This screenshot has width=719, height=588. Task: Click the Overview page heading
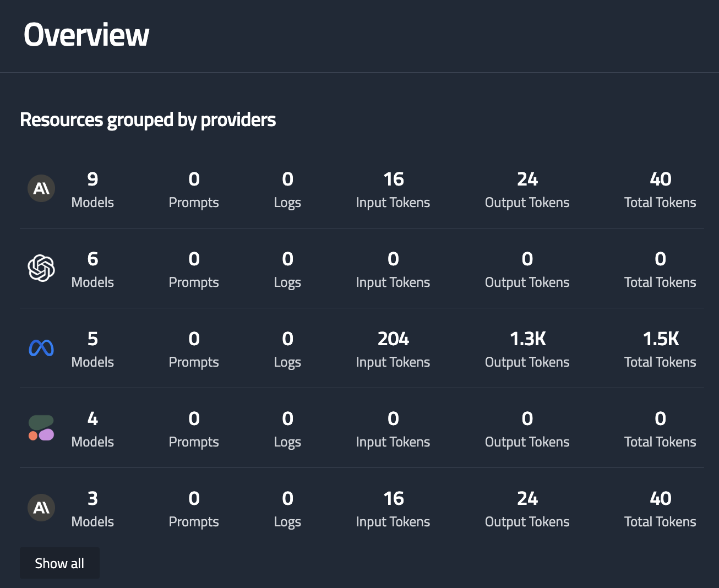click(x=86, y=35)
